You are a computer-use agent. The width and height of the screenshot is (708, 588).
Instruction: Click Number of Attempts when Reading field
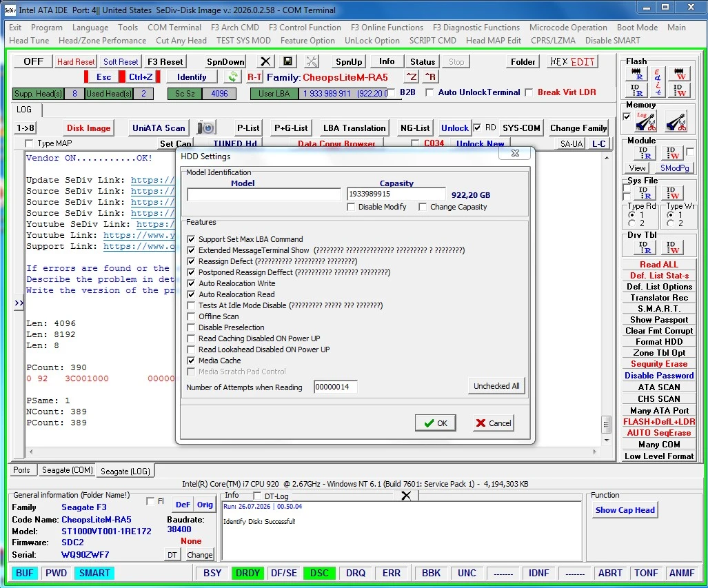pos(336,387)
